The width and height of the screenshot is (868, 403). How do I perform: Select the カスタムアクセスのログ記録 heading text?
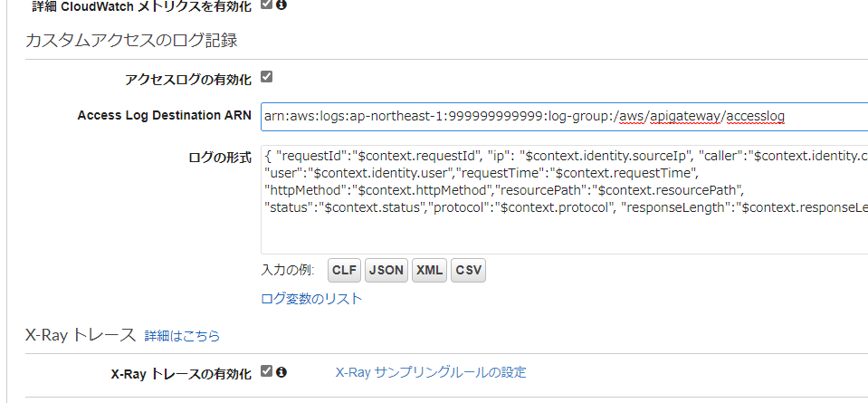click(x=131, y=41)
